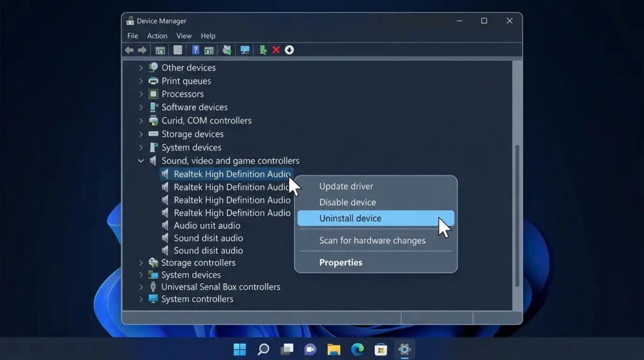Click the computer monitor toolbar icon
This screenshot has height=360, width=644.
pos(245,50)
